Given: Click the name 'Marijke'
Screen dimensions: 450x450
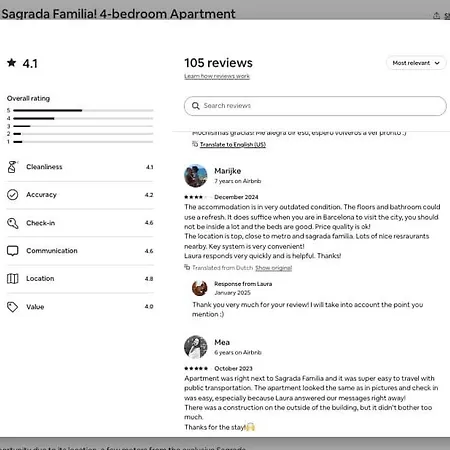Looking at the screenshot, I should pos(228,171).
